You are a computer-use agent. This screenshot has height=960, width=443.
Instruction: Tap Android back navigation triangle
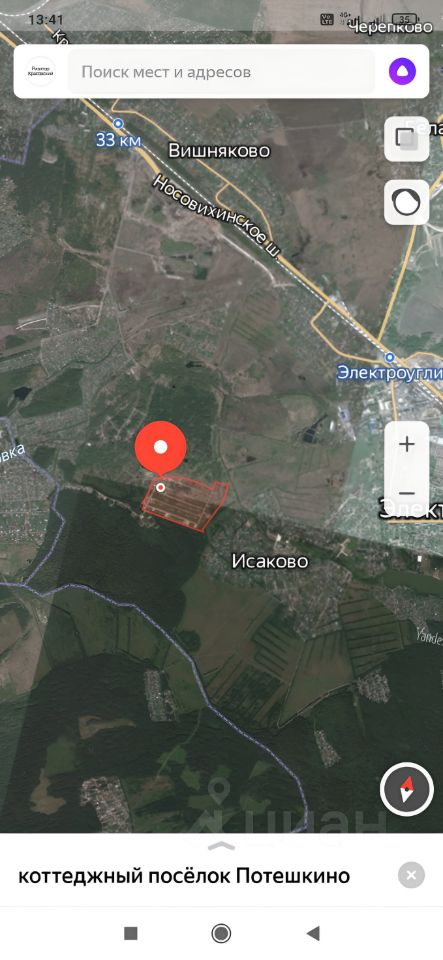coord(313,933)
